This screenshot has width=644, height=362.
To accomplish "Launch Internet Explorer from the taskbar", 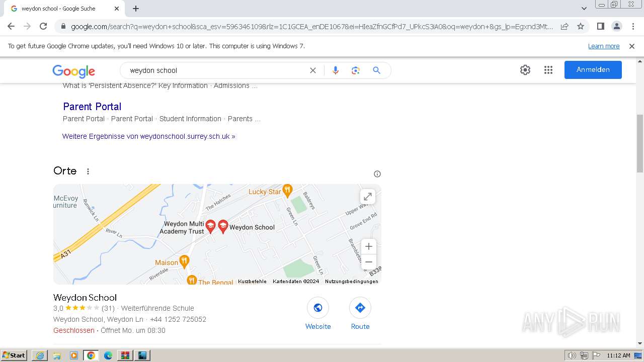I will (40, 355).
